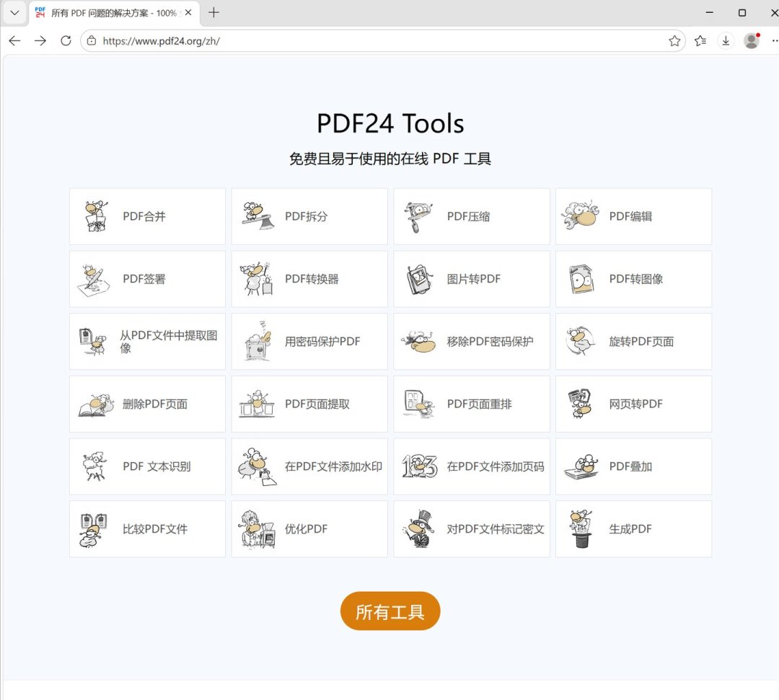This screenshot has height=700, width=779.
Task: Click the PDF合并 (merge) sheep icon
Action: pyautogui.click(x=96, y=216)
